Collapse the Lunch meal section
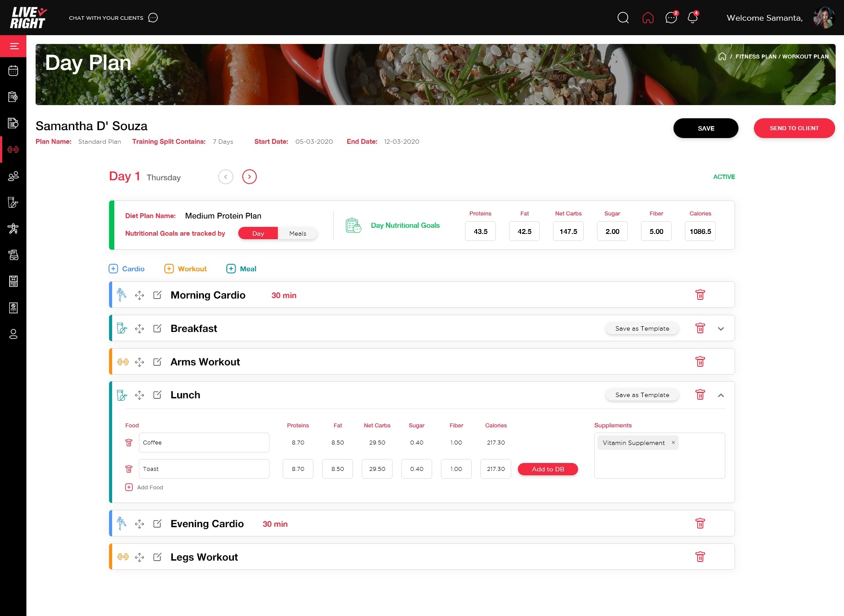The image size is (844, 616). pos(721,395)
